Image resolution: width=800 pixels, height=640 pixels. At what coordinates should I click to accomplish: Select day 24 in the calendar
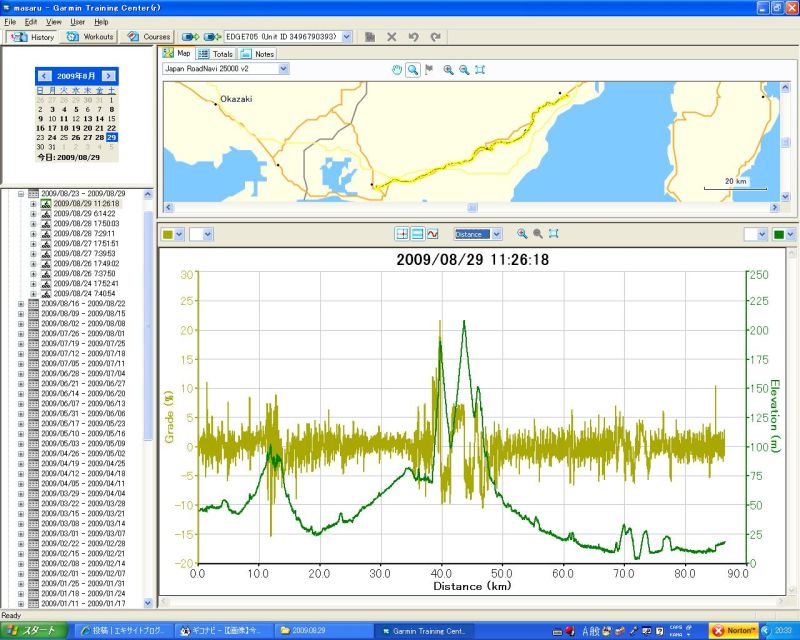tap(52, 137)
